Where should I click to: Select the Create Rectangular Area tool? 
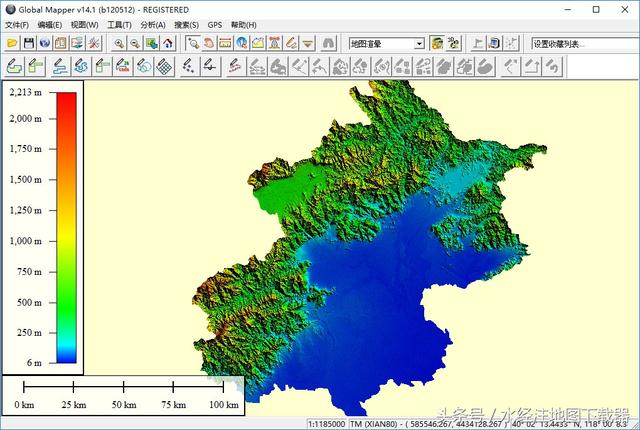tap(36, 66)
